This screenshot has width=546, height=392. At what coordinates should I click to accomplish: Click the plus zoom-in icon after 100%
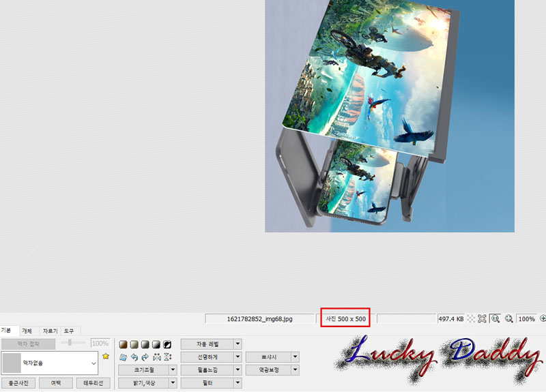pos(543,318)
